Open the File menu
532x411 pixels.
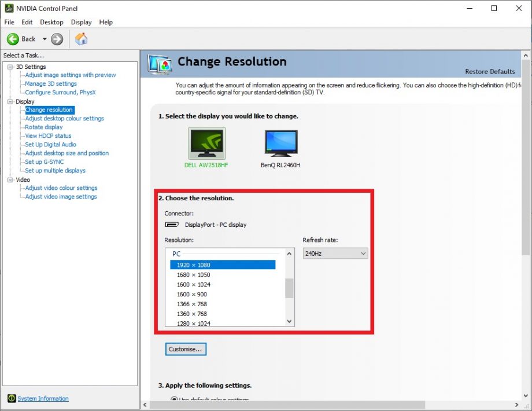(x=9, y=22)
